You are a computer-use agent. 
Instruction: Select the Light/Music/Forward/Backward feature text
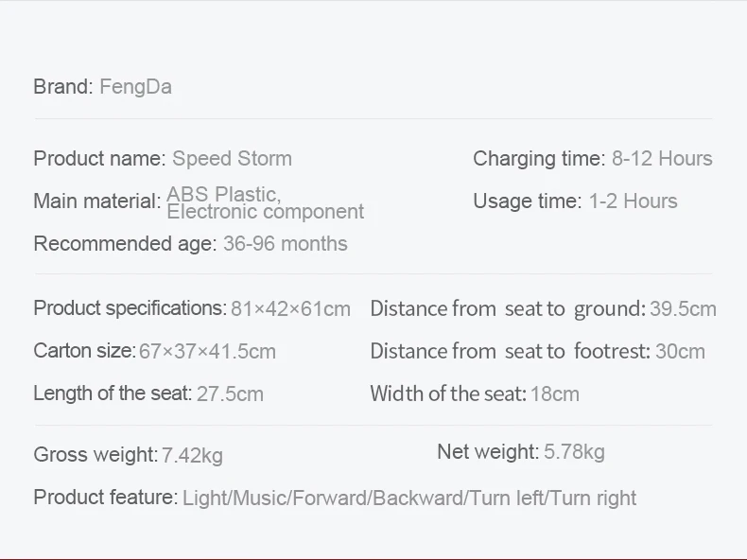[323, 499]
